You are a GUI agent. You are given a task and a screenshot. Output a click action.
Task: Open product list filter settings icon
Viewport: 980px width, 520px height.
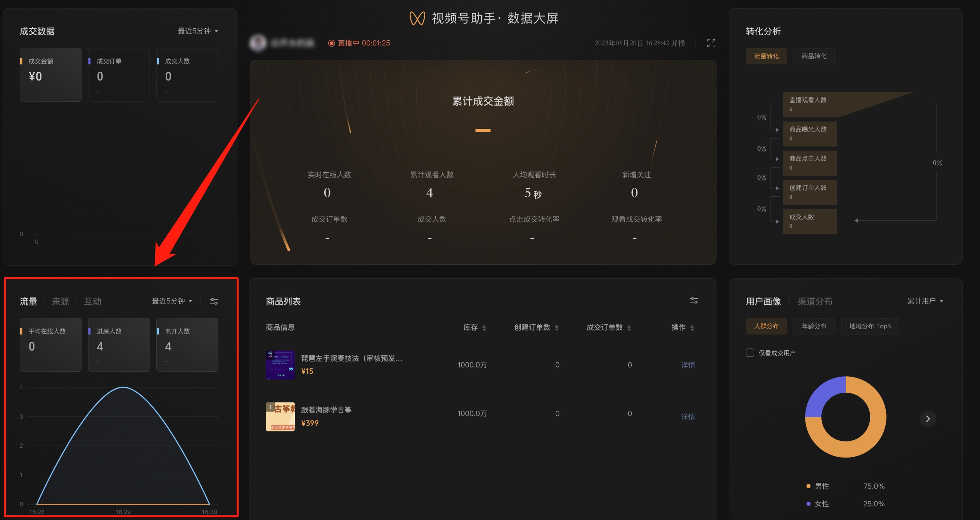694,300
